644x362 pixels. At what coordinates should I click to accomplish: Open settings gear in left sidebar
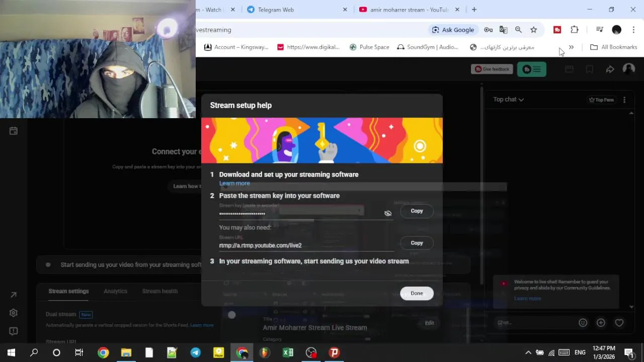tap(14, 313)
